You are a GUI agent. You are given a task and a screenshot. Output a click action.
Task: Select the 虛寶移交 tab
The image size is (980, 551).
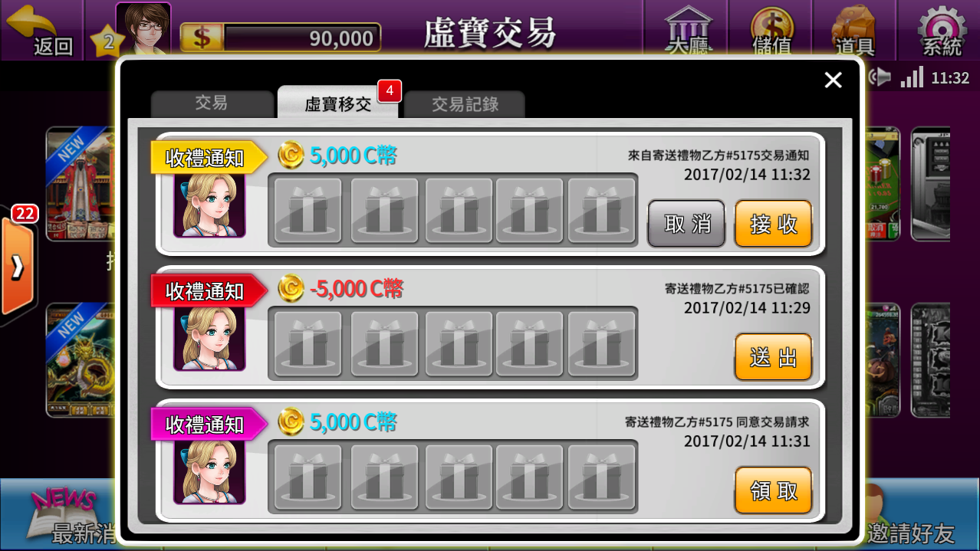[338, 103]
